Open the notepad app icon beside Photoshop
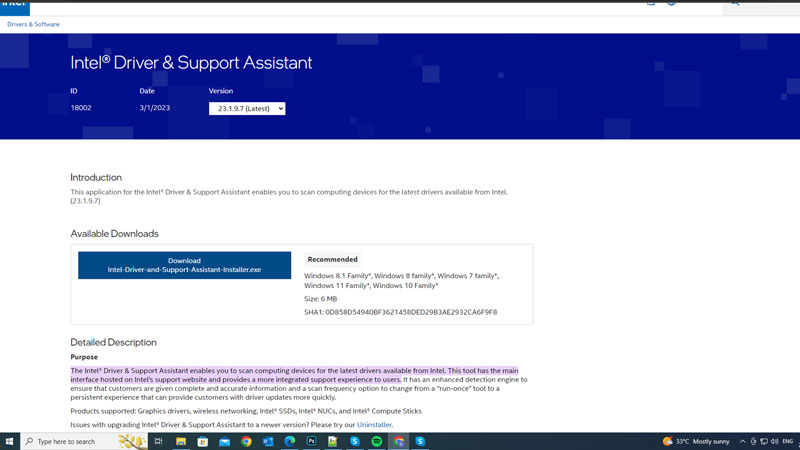 [333, 441]
